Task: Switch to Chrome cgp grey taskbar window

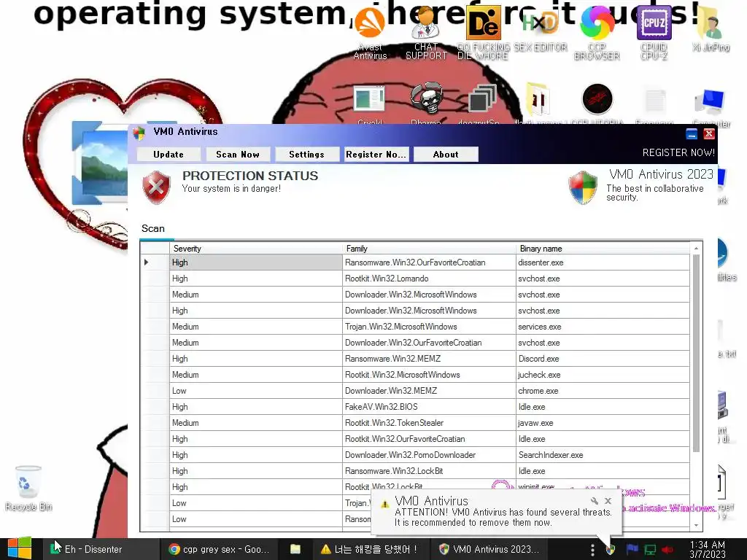Action: click(219, 549)
